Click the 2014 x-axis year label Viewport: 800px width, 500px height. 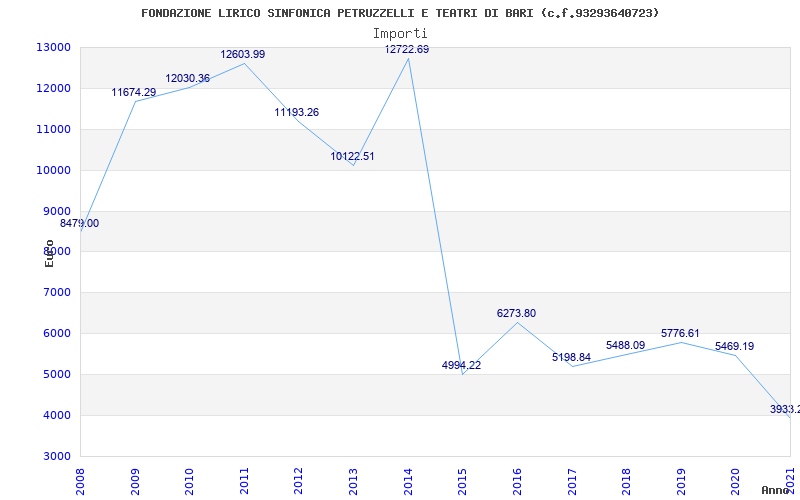point(408,482)
